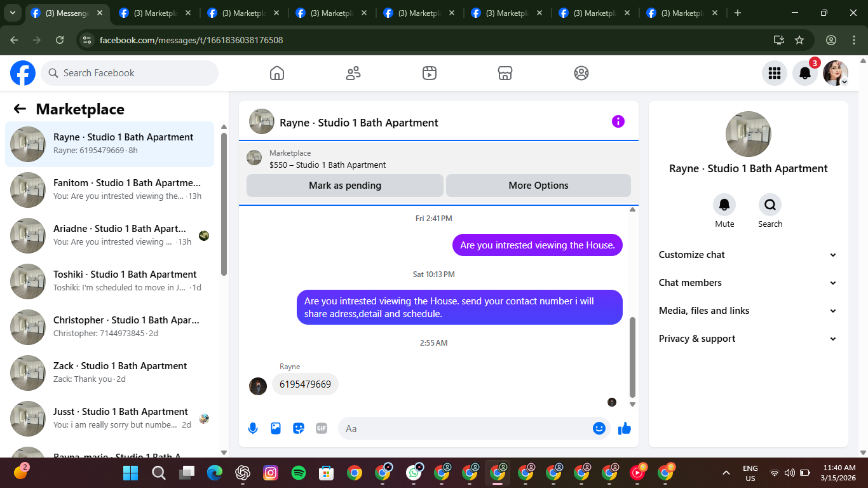The width and height of the screenshot is (868, 488).
Task: Open the $550 Studio 1 Bath Apartment listing
Action: (327, 165)
